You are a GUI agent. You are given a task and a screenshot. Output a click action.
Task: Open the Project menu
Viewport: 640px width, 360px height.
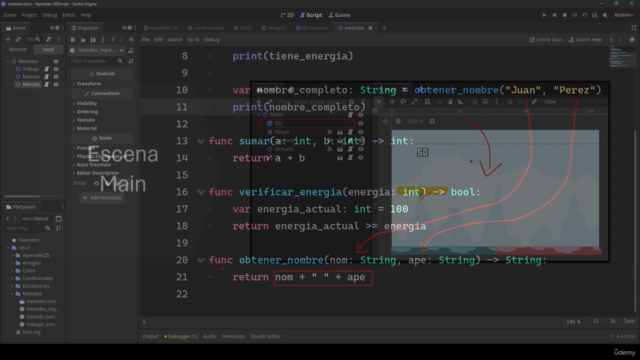click(29, 15)
